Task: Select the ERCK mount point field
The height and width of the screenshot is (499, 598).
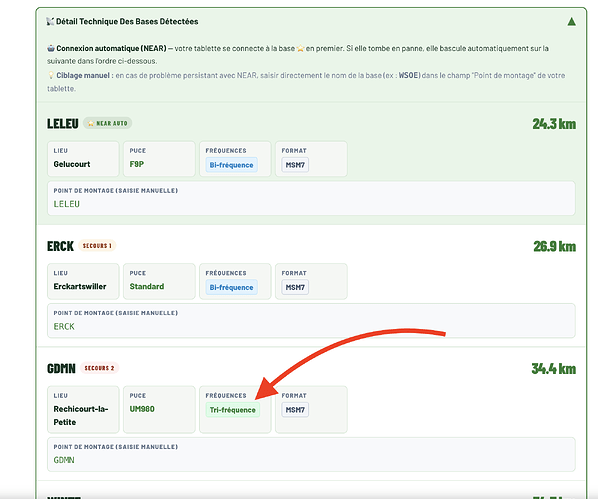Action: click(311, 321)
